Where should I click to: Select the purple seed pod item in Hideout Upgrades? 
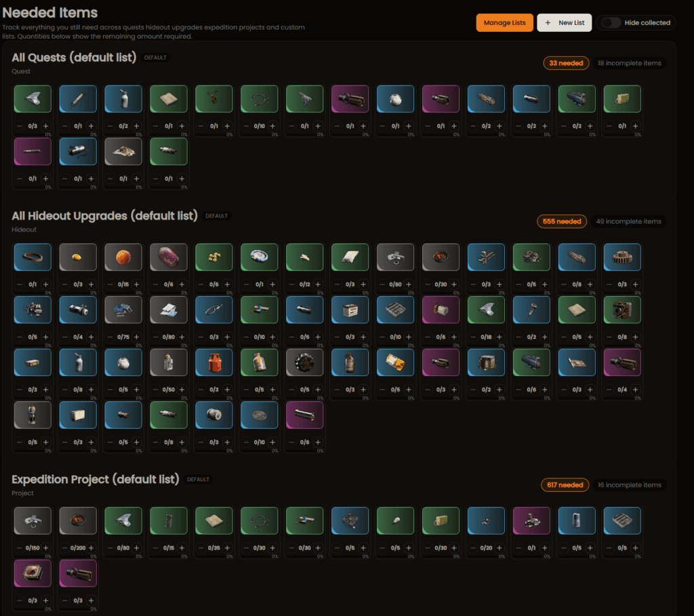[169, 258]
